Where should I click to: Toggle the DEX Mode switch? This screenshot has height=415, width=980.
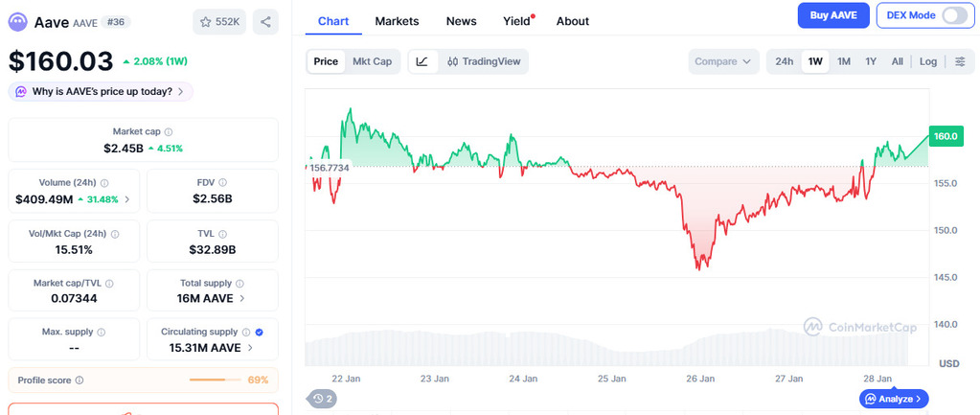[954, 15]
